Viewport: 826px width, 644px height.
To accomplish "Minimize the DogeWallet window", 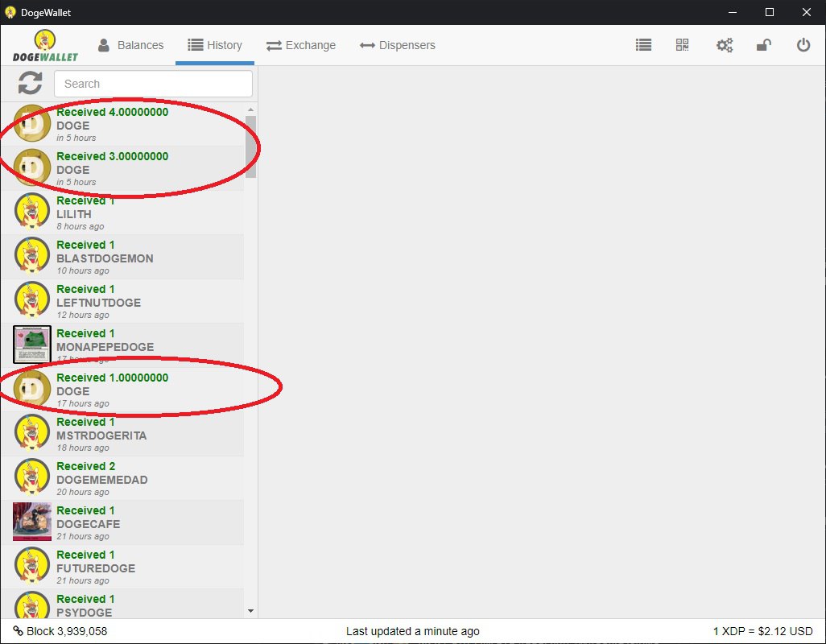I will [733, 12].
